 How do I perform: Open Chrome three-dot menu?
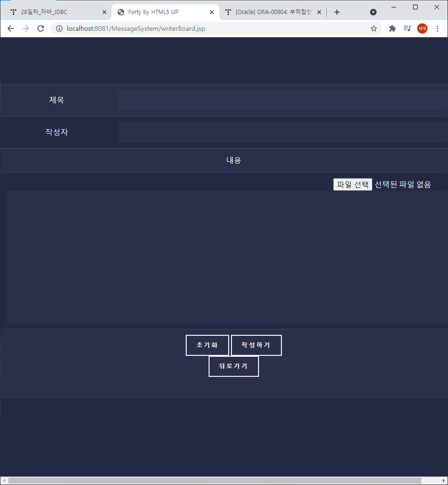tap(437, 28)
